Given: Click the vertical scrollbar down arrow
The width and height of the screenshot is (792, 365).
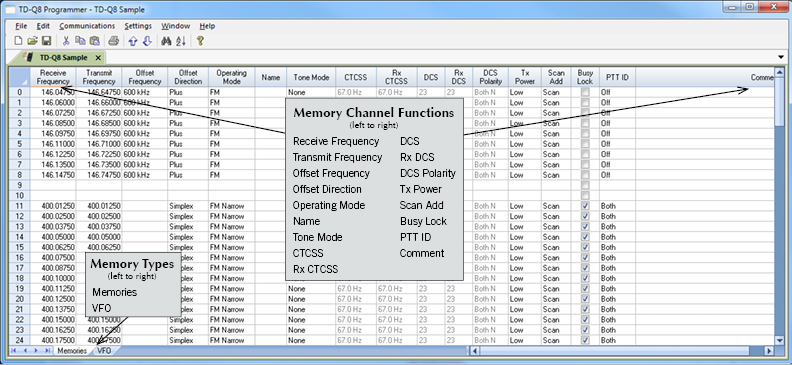Looking at the screenshot, I should pos(779,340).
